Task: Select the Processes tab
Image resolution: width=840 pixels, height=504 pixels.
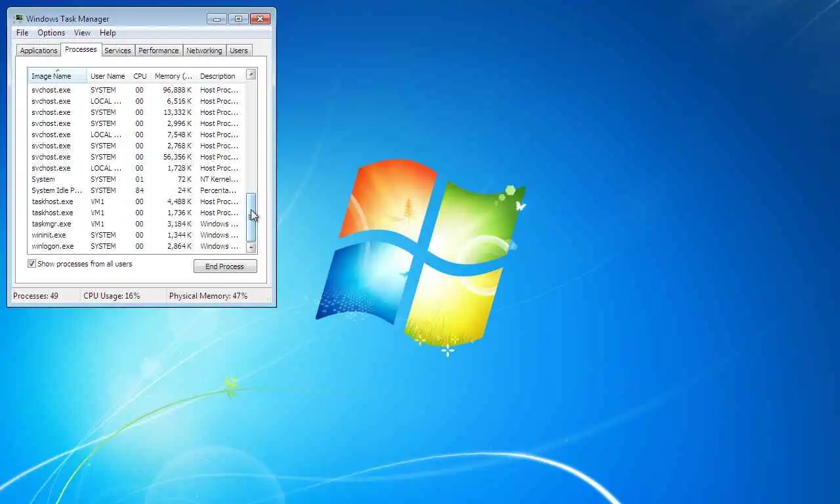Action: pyautogui.click(x=81, y=50)
